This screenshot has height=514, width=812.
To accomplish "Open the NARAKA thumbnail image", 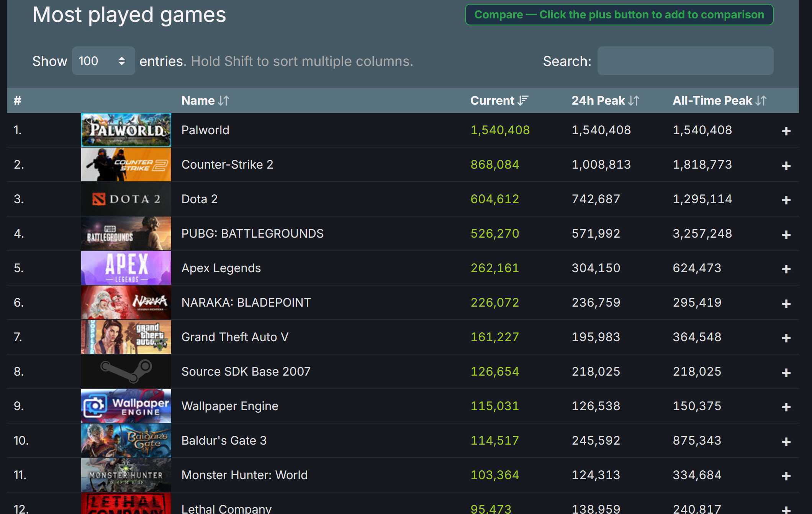I will click(126, 302).
